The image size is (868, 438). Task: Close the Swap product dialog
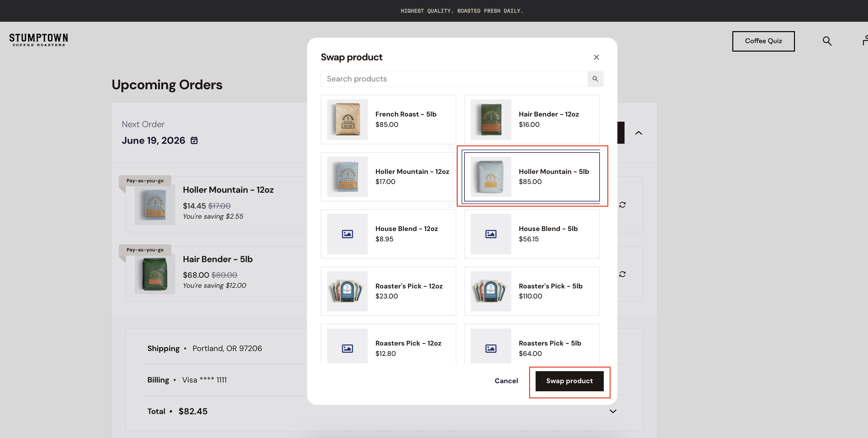pyautogui.click(x=596, y=57)
